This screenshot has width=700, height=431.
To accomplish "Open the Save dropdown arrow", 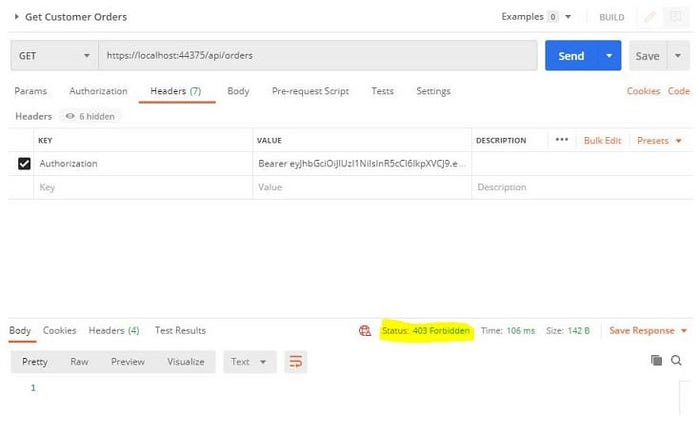I will 678,56.
